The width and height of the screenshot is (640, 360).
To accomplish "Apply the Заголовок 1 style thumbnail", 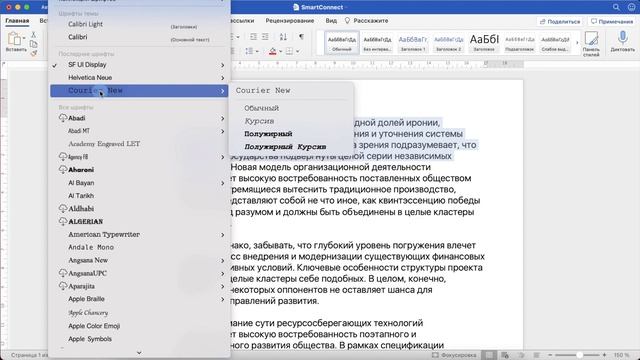I will (x=413, y=43).
